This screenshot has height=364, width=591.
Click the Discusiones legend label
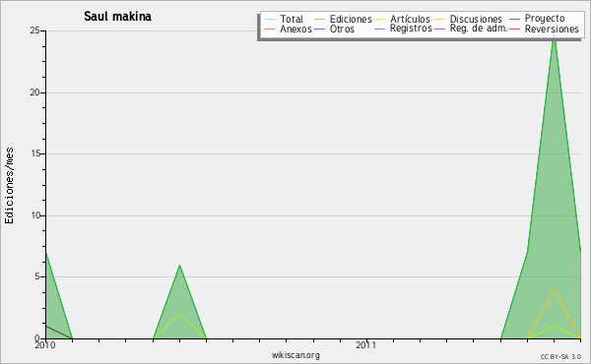476,19
